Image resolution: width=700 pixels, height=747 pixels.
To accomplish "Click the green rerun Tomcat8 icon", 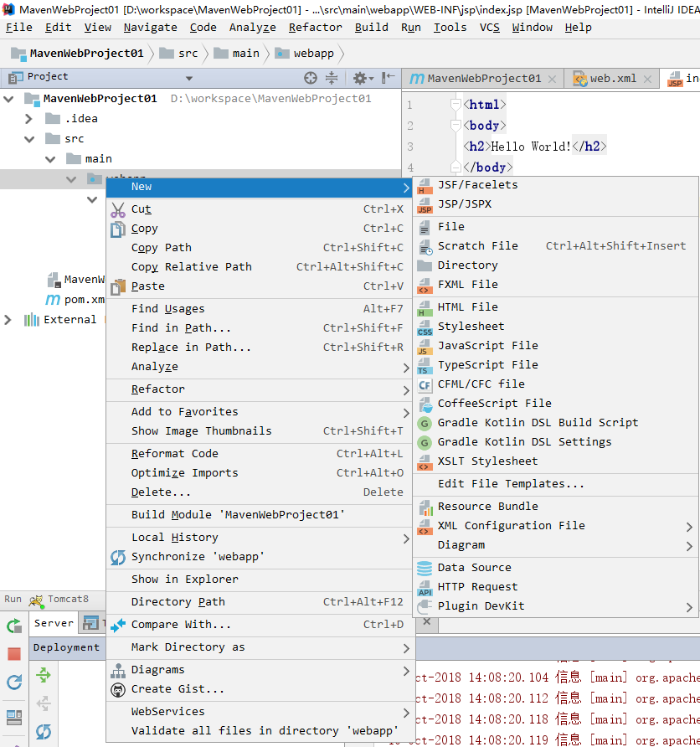I will (x=14, y=626).
